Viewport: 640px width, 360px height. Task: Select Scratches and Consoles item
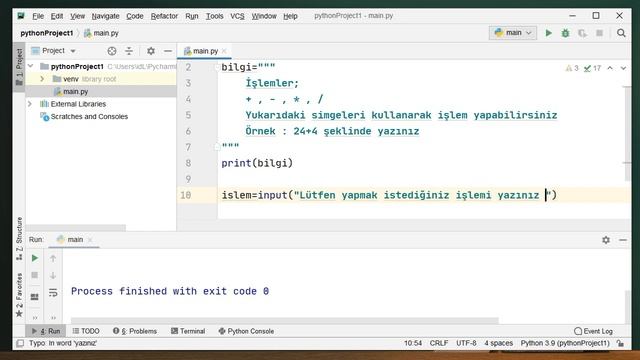click(84, 116)
